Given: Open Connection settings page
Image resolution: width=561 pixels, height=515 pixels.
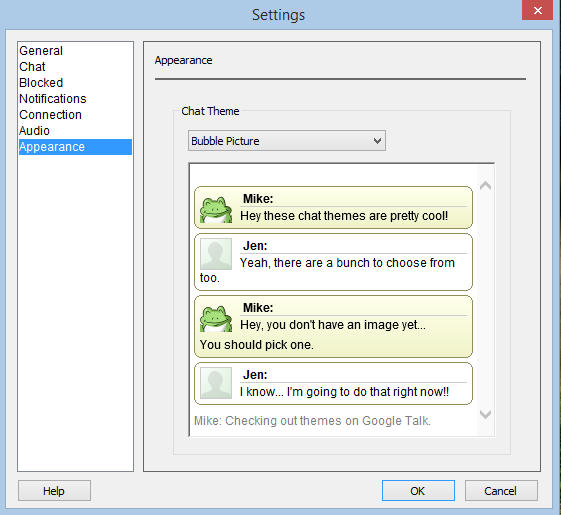Looking at the screenshot, I should [x=50, y=115].
